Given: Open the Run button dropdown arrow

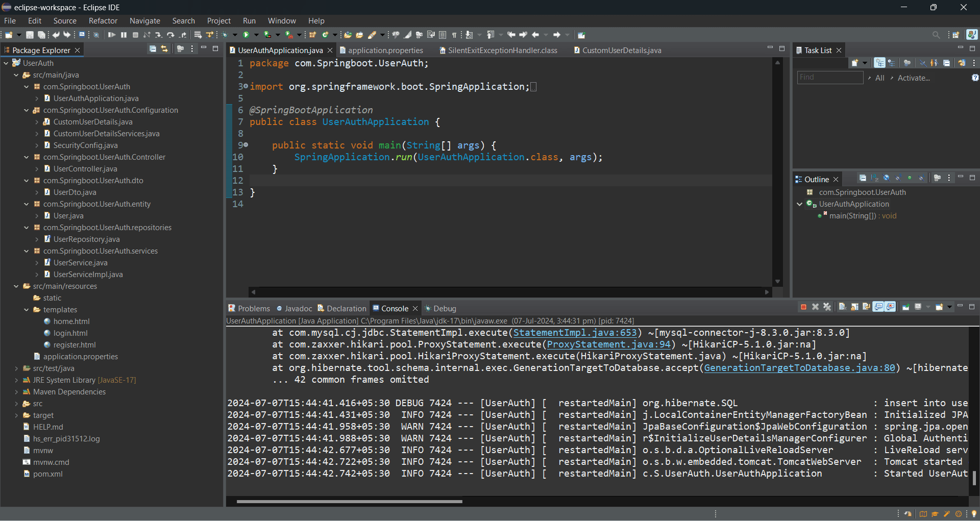Looking at the screenshot, I should 256,35.
